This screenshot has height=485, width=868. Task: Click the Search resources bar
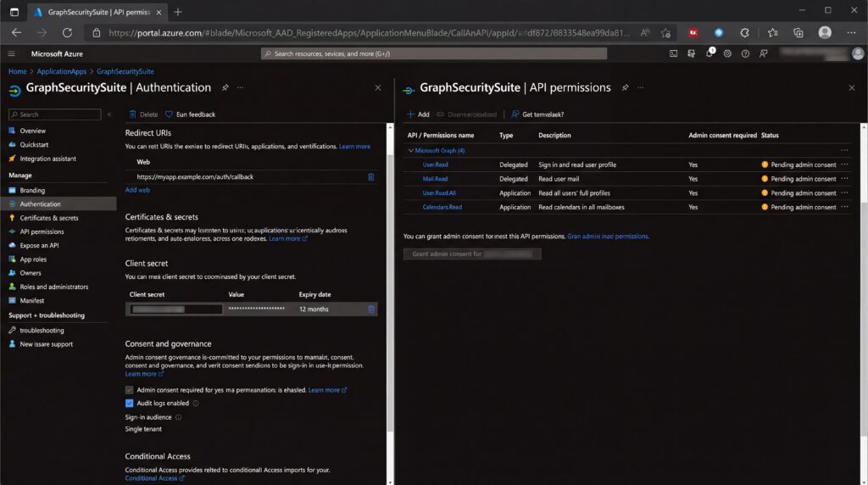(433, 53)
